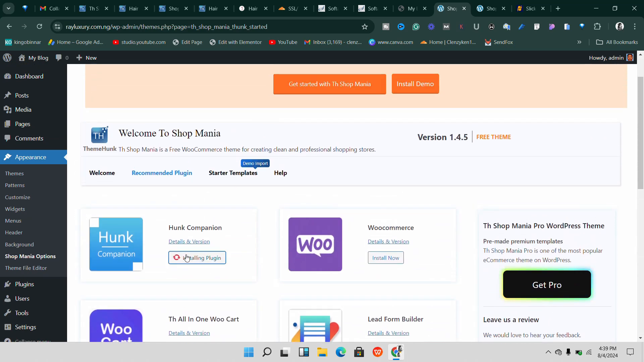
Task: Open Plugins in the sidebar
Action: tap(24, 284)
